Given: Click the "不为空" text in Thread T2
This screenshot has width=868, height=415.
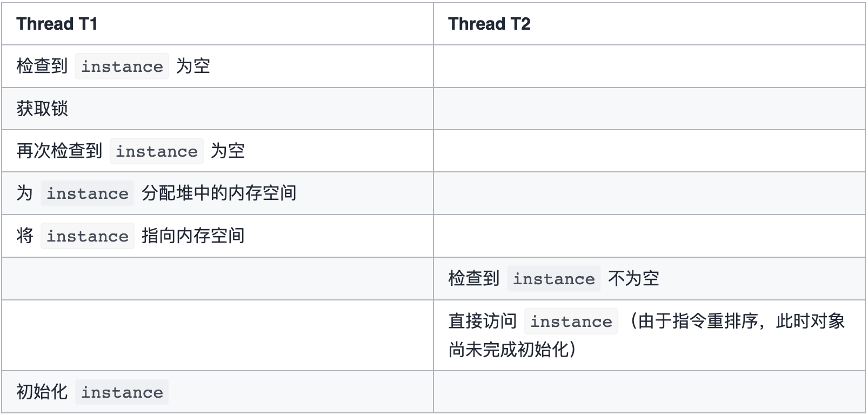Looking at the screenshot, I should pos(633,278).
